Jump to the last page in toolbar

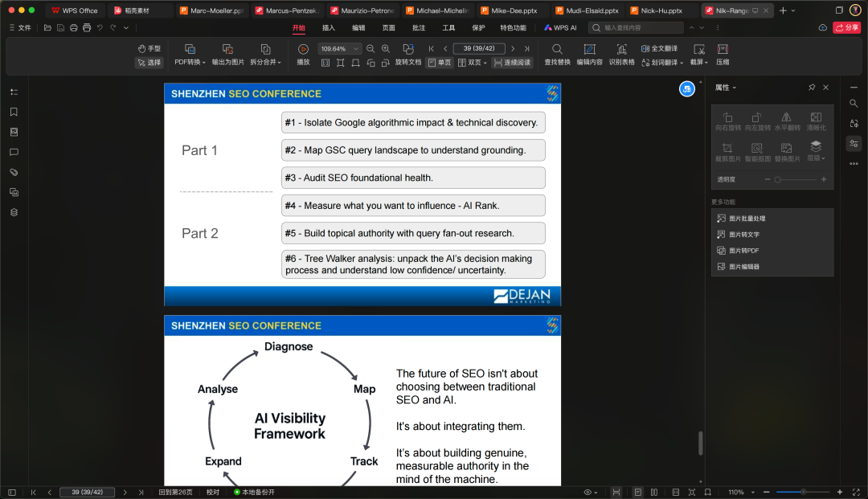527,49
